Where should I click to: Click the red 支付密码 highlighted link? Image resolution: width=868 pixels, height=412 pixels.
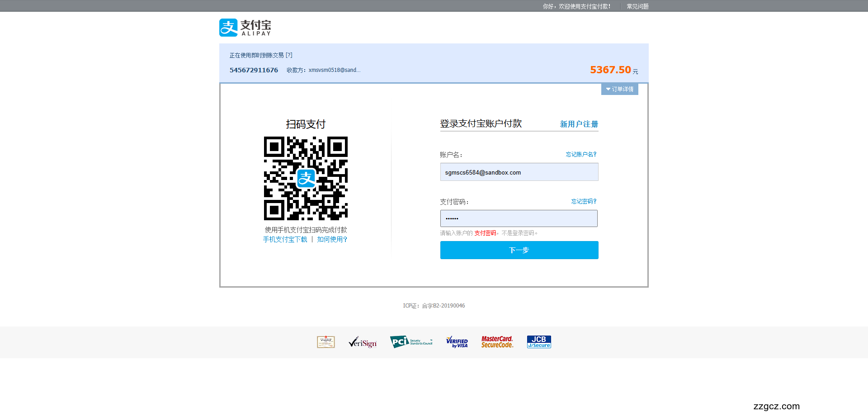coord(486,233)
